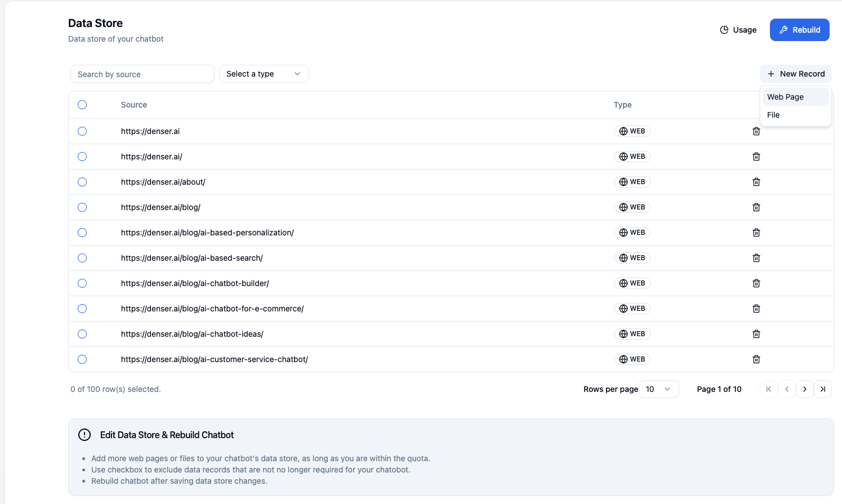Delete the https://denser.ai record via trash icon
The image size is (842, 504).
pyautogui.click(x=756, y=131)
